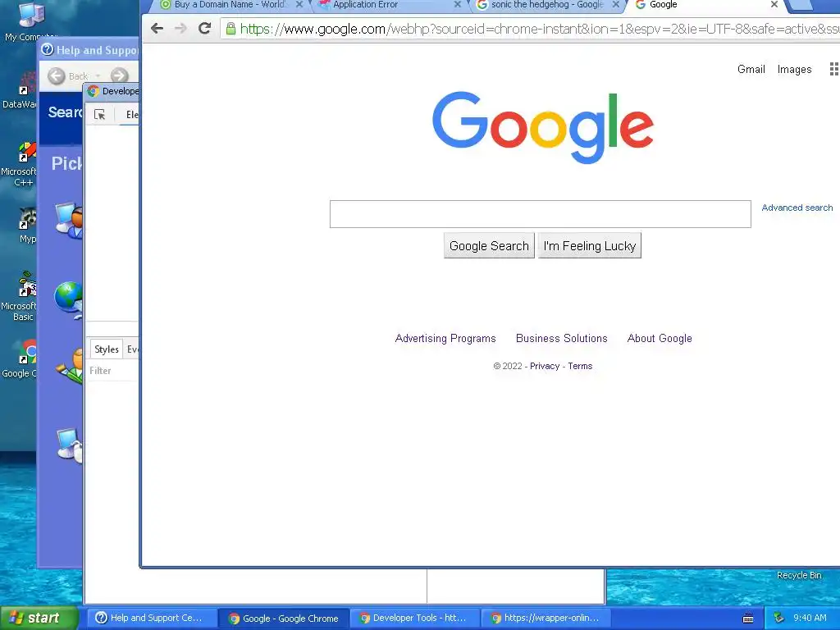840x630 pixels.
Task: Close the Application Error tab
Action: pyautogui.click(x=457, y=4)
